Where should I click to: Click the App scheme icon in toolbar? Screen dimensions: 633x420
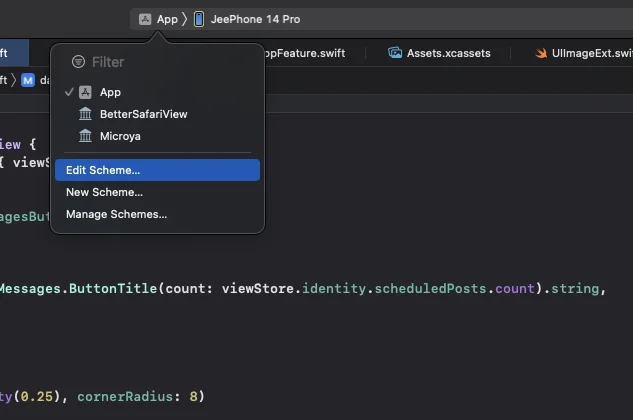point(145,19)
